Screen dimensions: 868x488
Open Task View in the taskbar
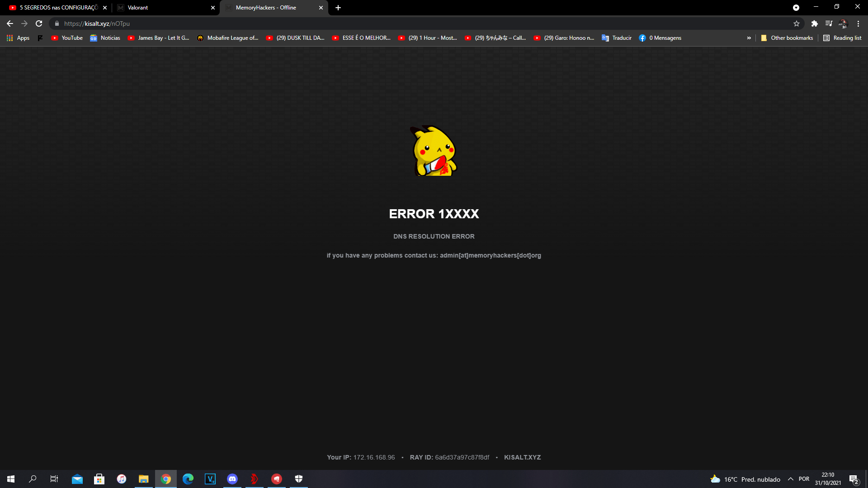pos(54,479)
